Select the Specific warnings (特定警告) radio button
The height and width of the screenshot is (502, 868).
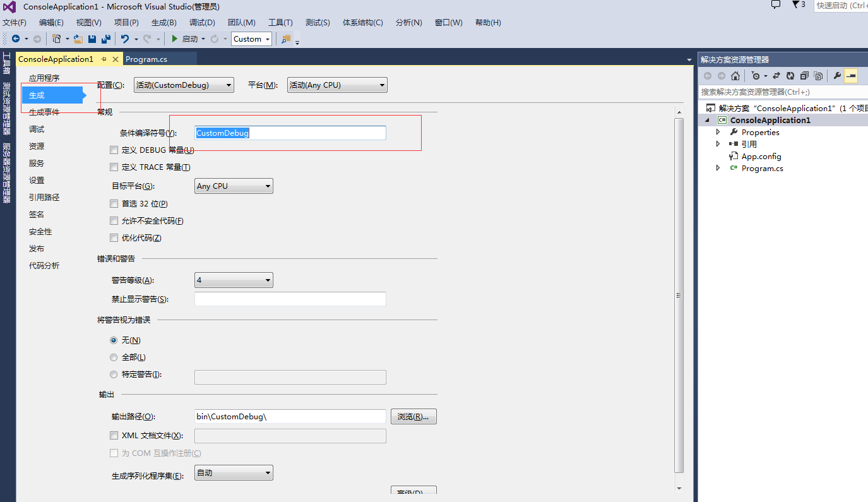point(114,374)
